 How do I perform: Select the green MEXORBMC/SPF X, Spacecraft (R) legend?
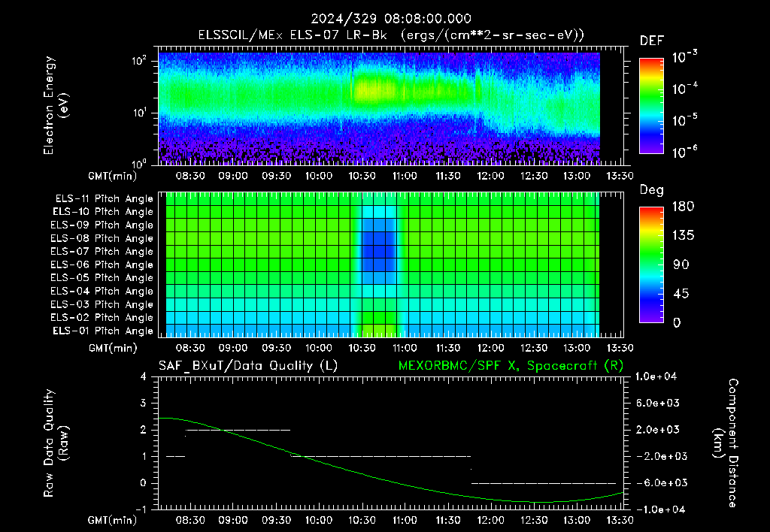click(x=511, y=366)
